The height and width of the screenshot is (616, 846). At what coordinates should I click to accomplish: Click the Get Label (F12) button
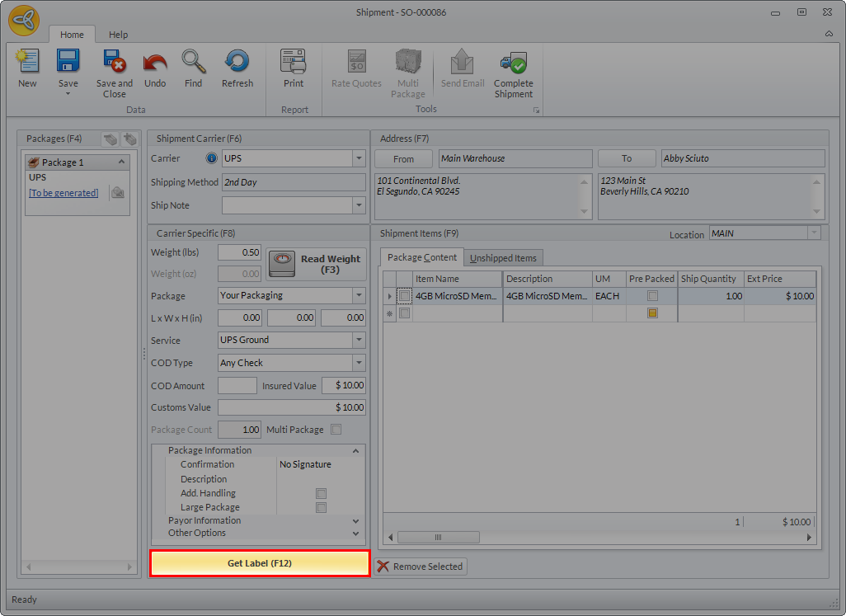tap(260, 563)
